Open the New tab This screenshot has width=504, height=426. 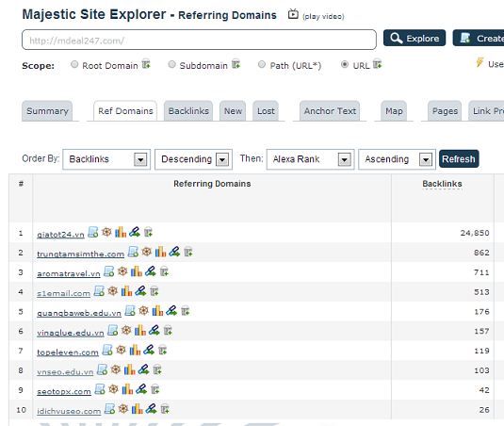[233, 111]
